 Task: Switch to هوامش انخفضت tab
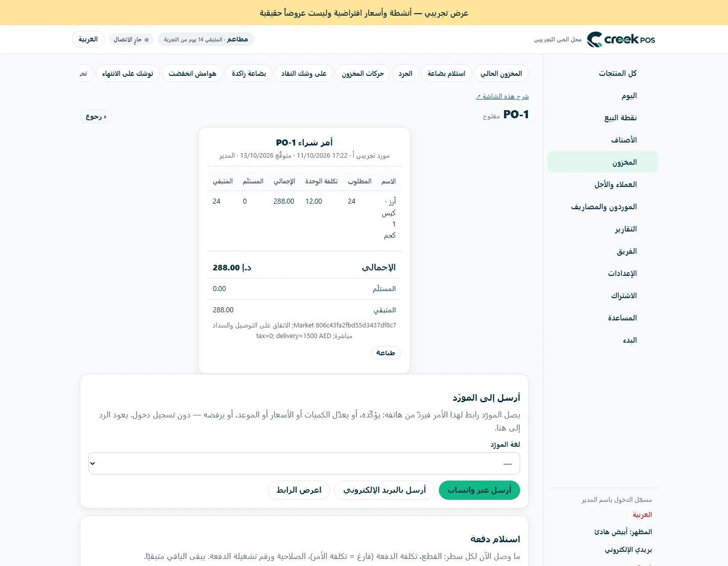click(x=192, y=73)
